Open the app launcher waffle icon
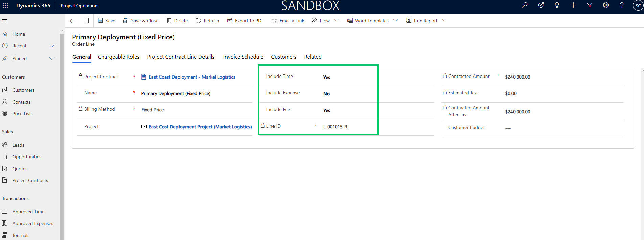This screenshot has height=240, width=644. tap(5, 5)
